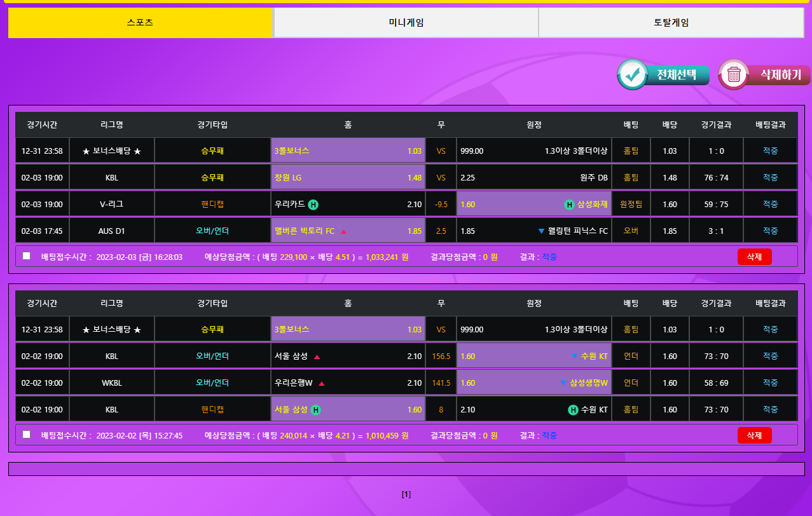Image resolution: width=812 pixels, height=516 pixels.
Task: Select the 창원 LG home odds cell
Action: pos(348,178)
